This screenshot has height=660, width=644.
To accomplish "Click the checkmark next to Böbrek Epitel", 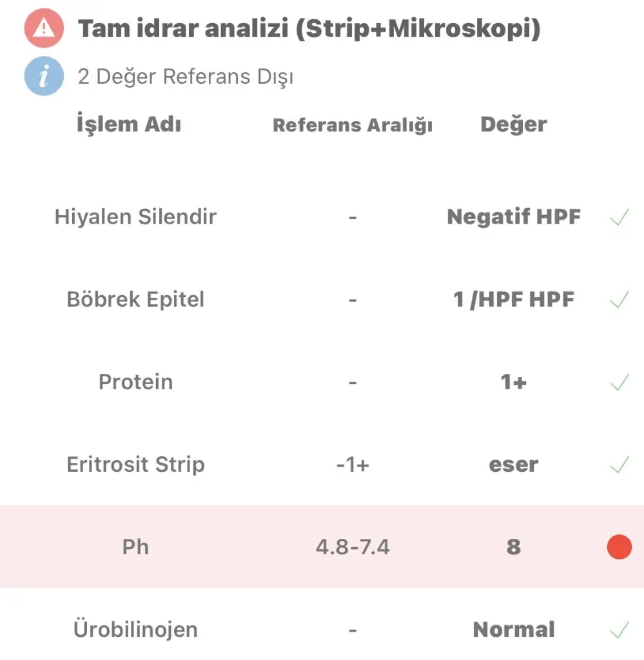I will pos(619,300).
